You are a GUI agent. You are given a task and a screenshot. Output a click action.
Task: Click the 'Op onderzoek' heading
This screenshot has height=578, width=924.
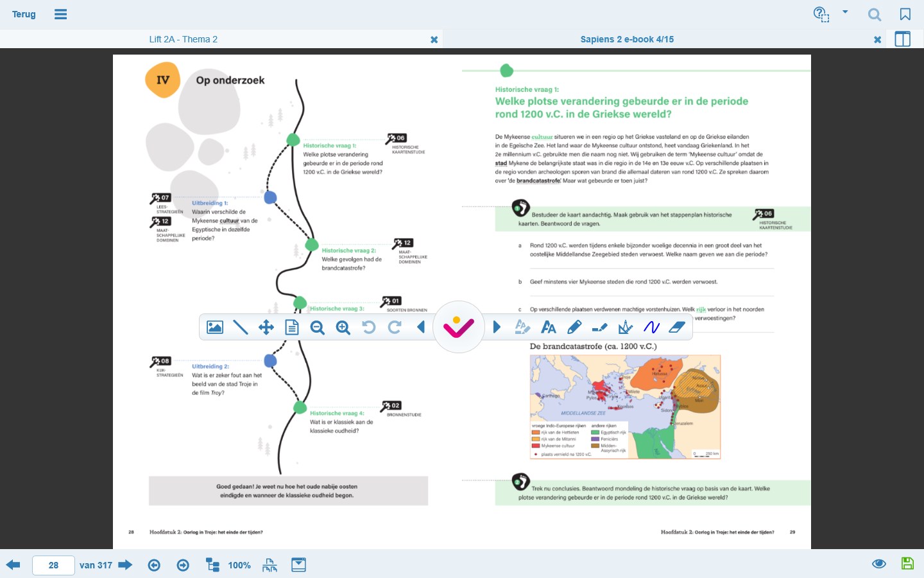pos(230,80)
